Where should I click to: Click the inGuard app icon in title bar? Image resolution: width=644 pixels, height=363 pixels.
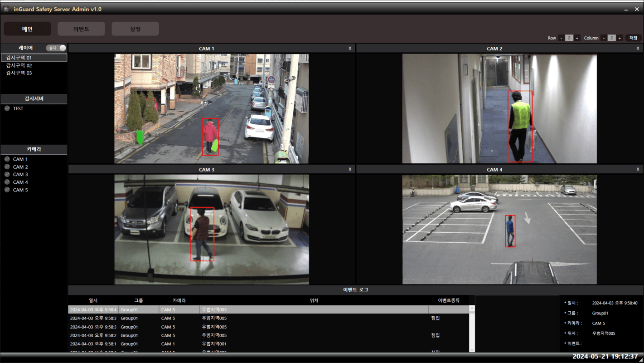pyautogui.click(x=6, y=9)
